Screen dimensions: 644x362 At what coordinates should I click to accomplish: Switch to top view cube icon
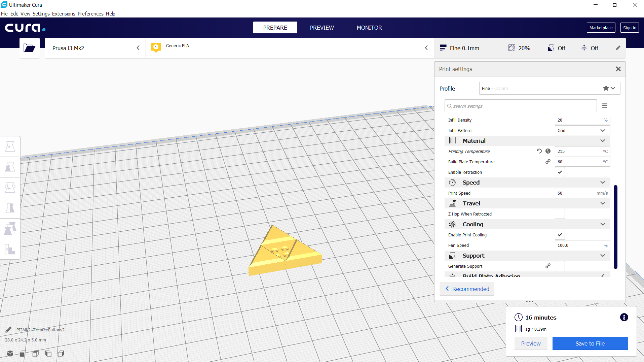[x=36, y=353]
